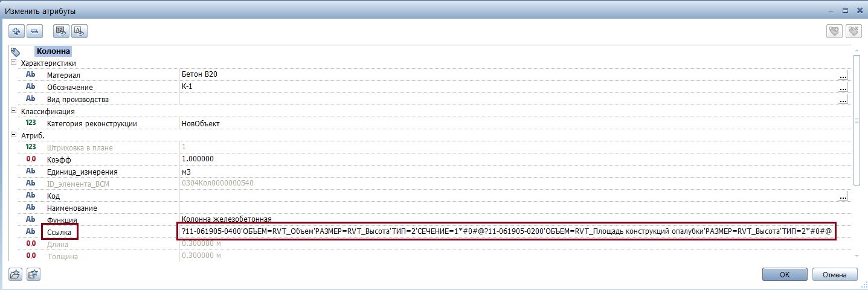
Task: Click the Коэфф value 1.000000
Action: 198,159
